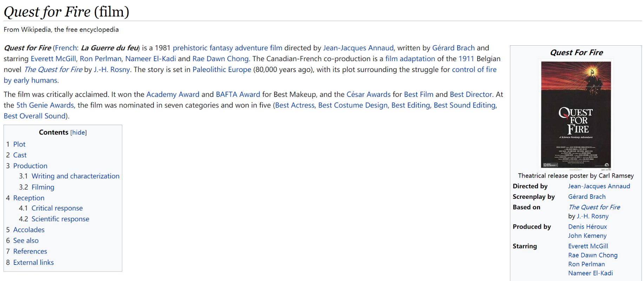The height and width of the screenshot is (281, 644).
Task: Open Jean-Jacques Annaud in infobox Directed by
Action: [x=599, y=186]
